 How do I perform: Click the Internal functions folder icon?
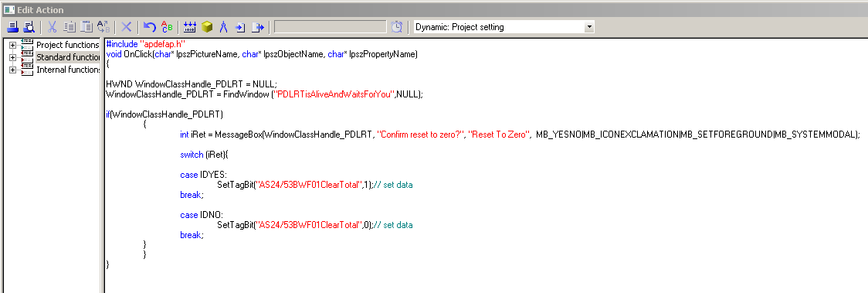(x=26, y=70)
